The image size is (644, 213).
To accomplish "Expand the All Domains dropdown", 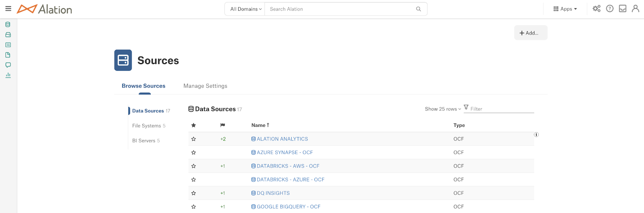I will (245, 9).
